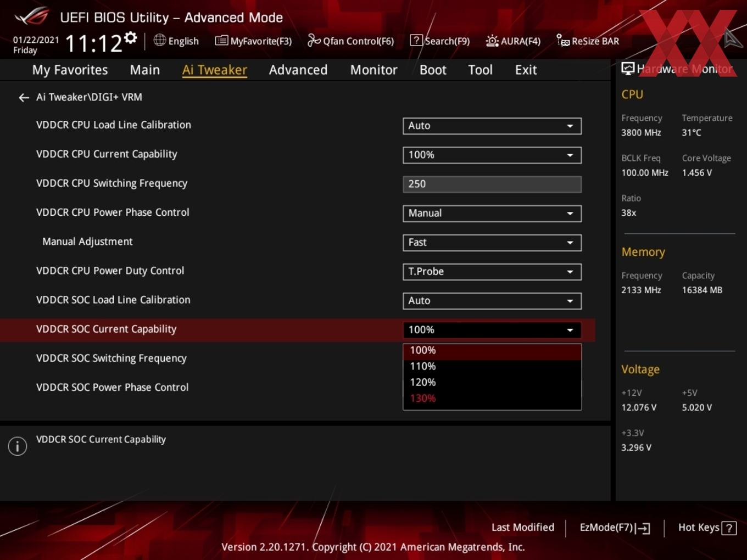
Task: Click the globe language icon
Action: (x=159, y=40)
